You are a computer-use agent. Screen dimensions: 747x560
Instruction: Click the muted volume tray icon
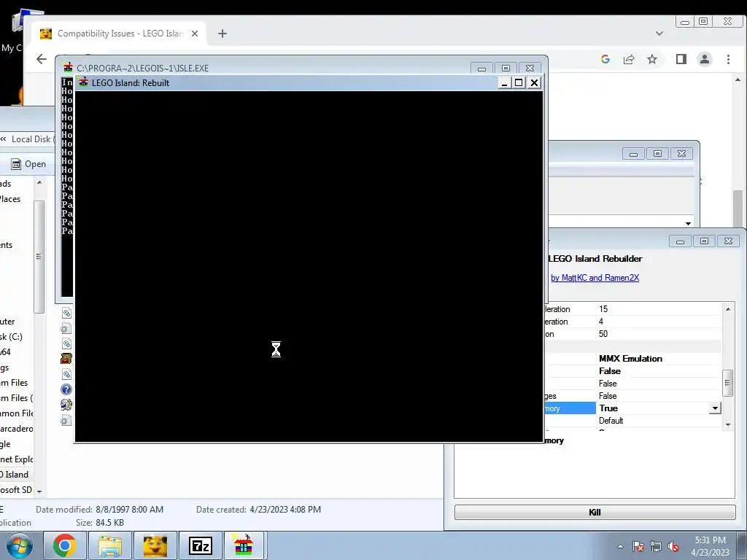coord(673,546)
